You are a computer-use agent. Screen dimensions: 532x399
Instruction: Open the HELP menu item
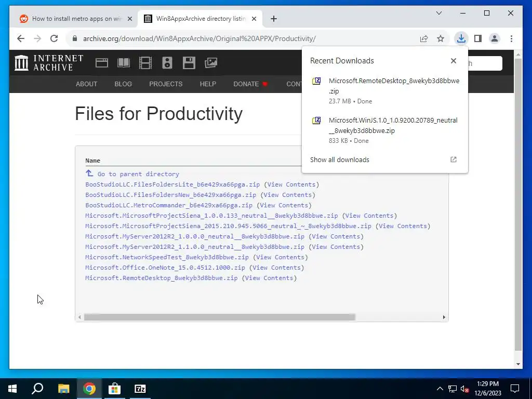pos(208,84)
